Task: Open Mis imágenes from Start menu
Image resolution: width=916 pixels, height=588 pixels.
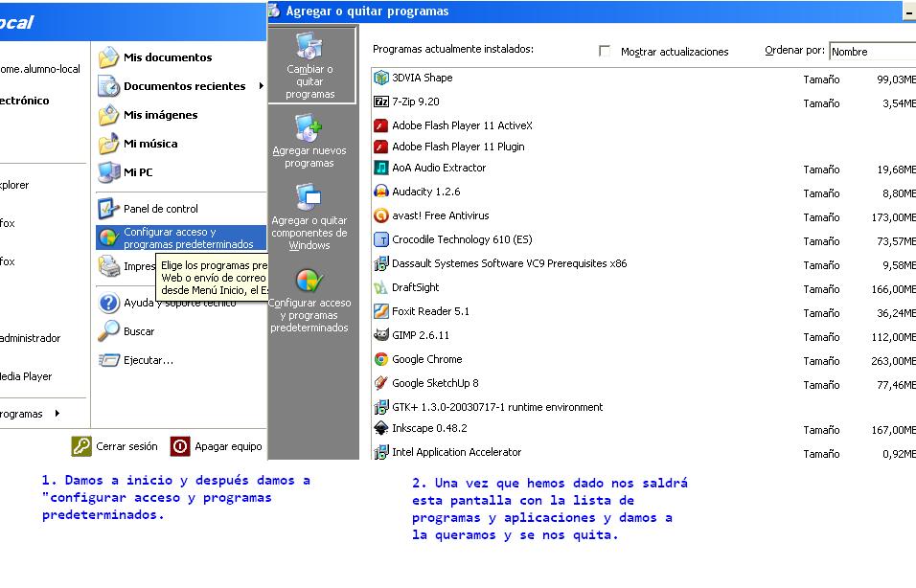Action: [161, 115]
